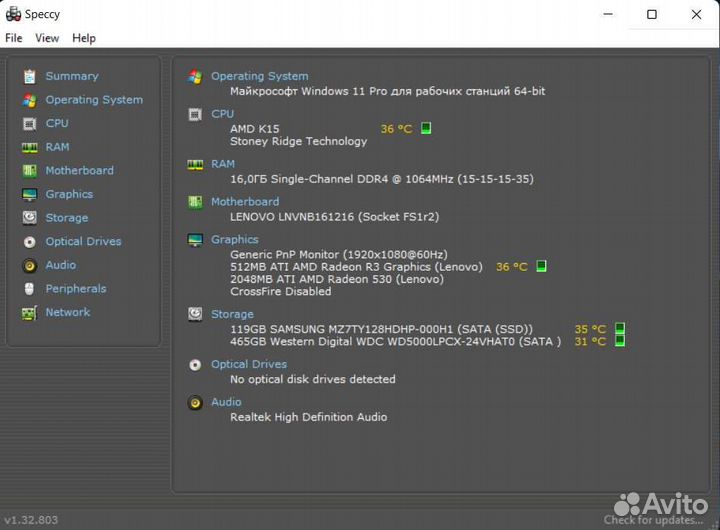Click the Storage hard drive icon in sidebar
This screenshot has height=530, width=720.
[29, 218]
